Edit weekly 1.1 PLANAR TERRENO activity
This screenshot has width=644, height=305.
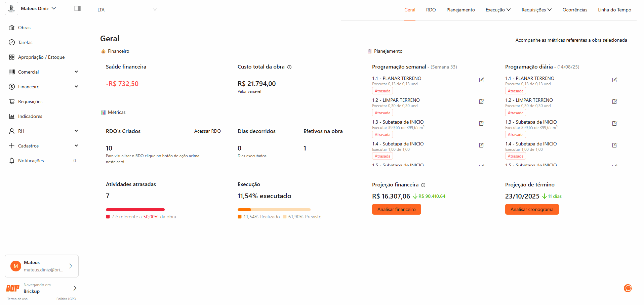481,80
